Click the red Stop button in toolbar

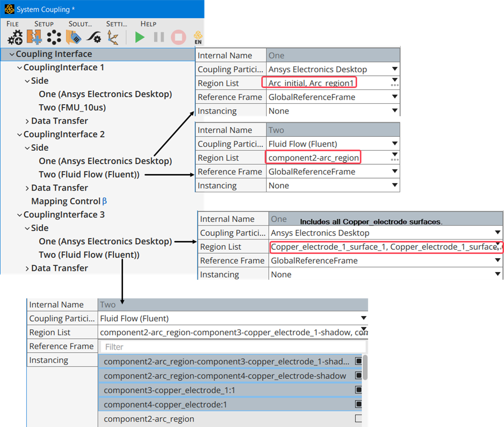(178, 37)
